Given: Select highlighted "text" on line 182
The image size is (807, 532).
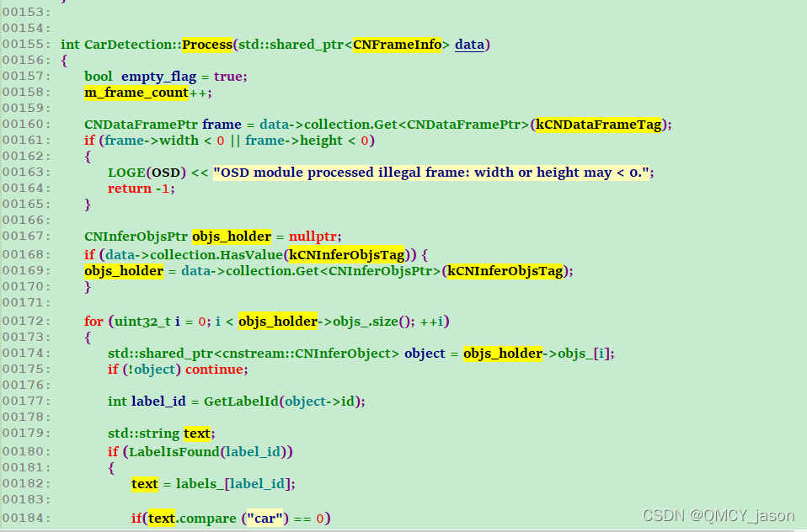Looking at the screenshot, I should point(145,484).
